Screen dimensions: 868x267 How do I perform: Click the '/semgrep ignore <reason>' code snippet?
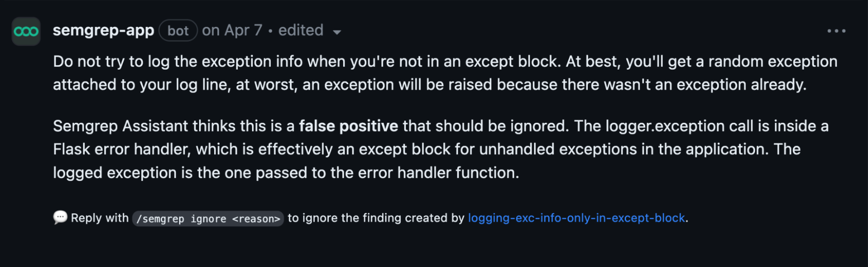point(208,219)
